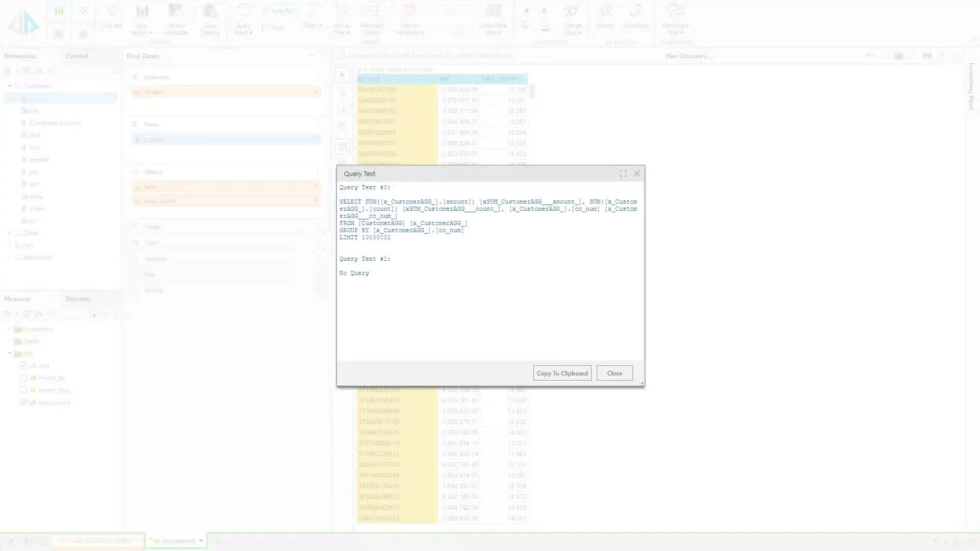Collapse the fact folder in Measures
This screenshot has height=551, width=980.
[10, 354]
